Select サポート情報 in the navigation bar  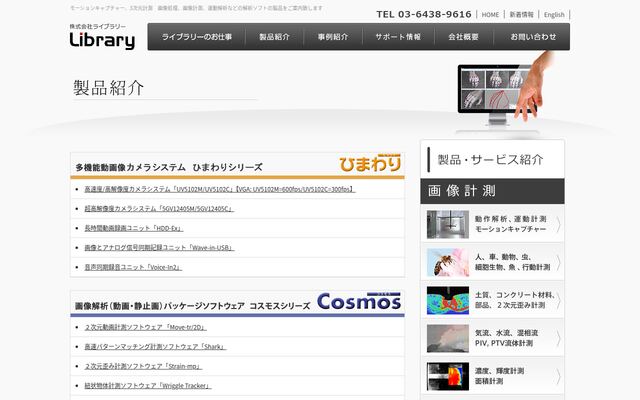point(398,37)
